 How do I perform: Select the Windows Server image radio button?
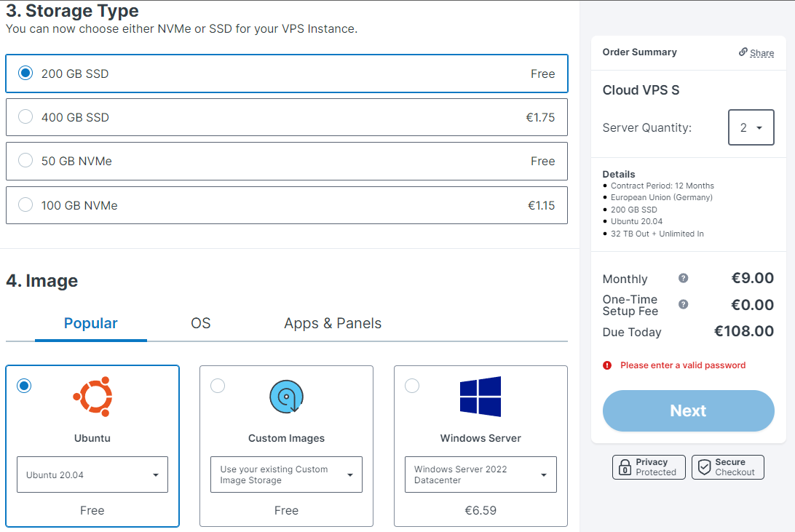pos(412,386)
